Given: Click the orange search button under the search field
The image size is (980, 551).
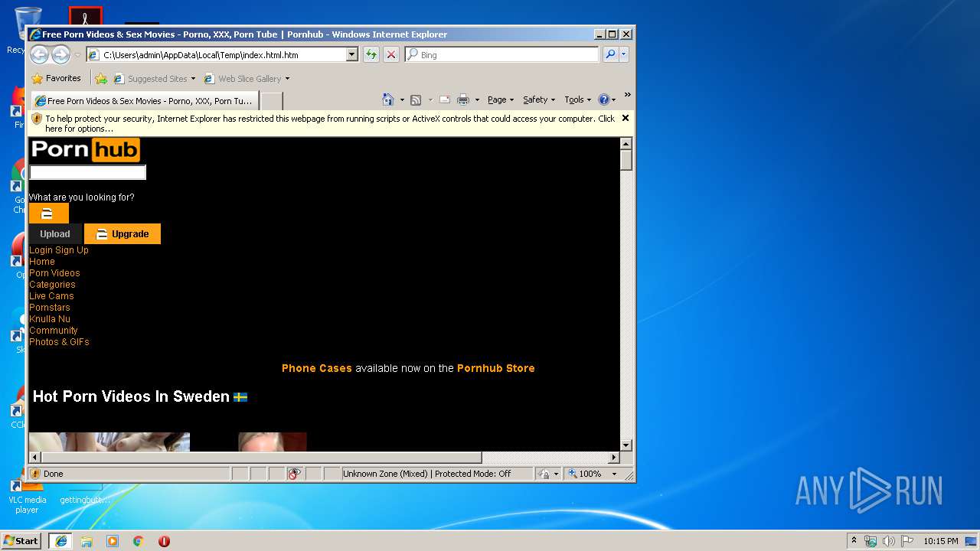Looking at the screenshot, I should coord(49,214).
